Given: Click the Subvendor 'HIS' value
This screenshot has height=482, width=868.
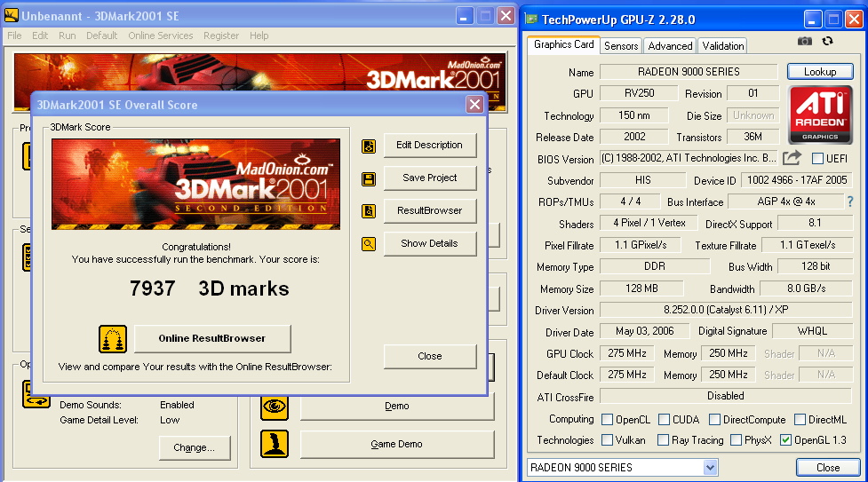Looking at the screenshot, I should click(x=642, y=180).
